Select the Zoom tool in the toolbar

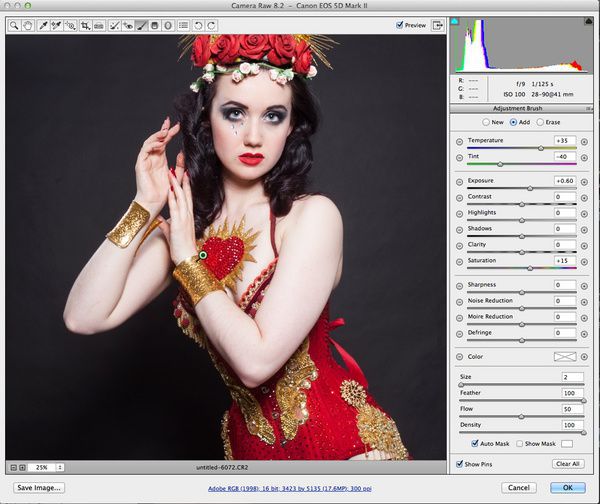(14, 24)
